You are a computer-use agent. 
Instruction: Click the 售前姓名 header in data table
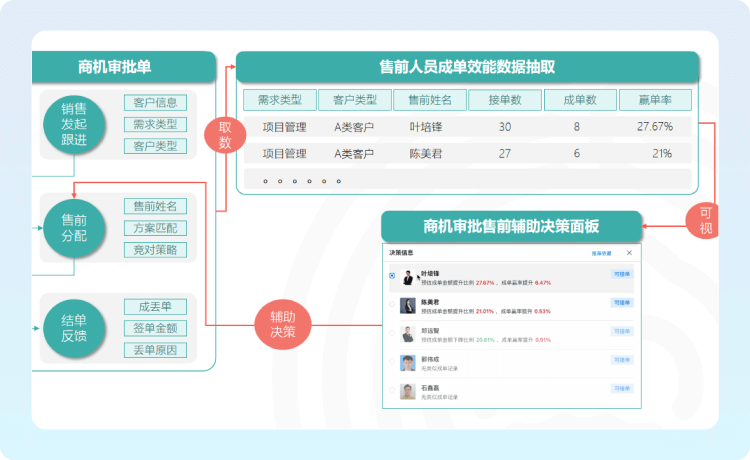click(x=430, y=100)
